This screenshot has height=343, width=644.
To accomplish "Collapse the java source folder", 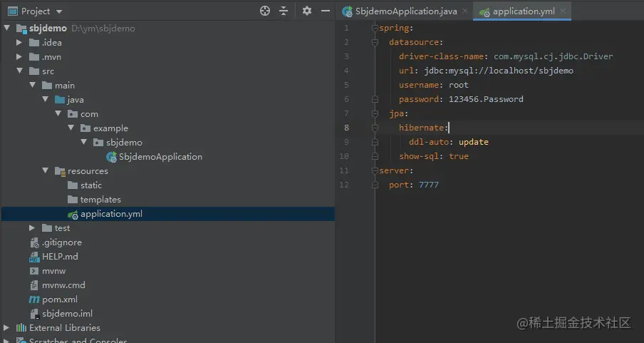I will pyautogui.click(x=45, y=99).
